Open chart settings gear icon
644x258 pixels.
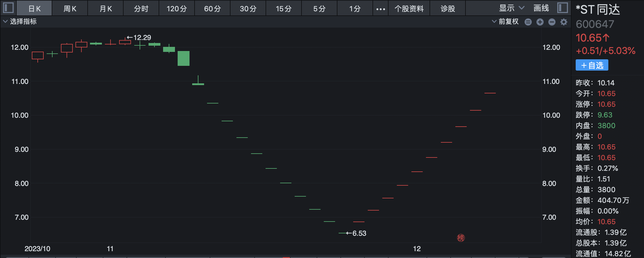click(x=563, y=22)
